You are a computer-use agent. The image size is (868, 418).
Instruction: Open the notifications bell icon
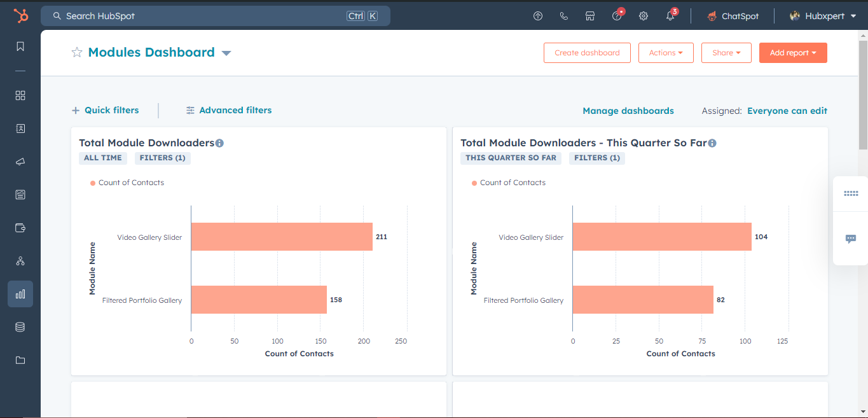[x=670, y=16]
